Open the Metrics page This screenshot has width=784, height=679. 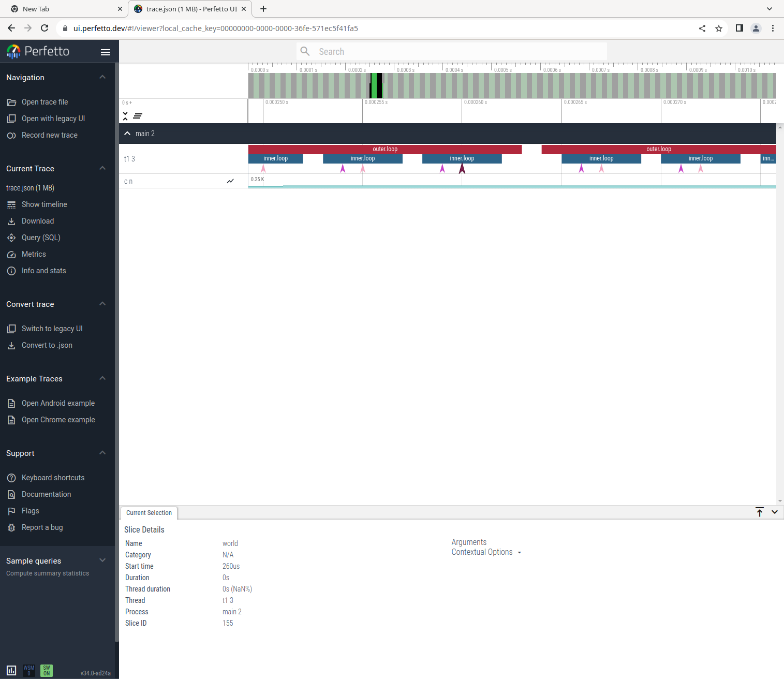[x=34, y=254]
